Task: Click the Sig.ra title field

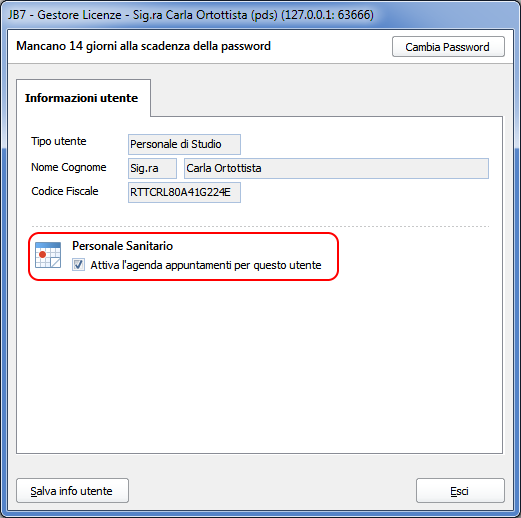Action: (x=152, y=168)
